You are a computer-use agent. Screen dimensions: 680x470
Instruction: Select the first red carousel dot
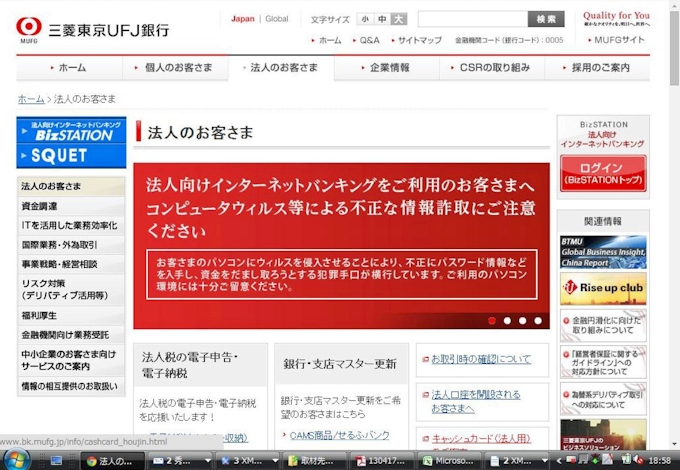(x=492, y=321)
